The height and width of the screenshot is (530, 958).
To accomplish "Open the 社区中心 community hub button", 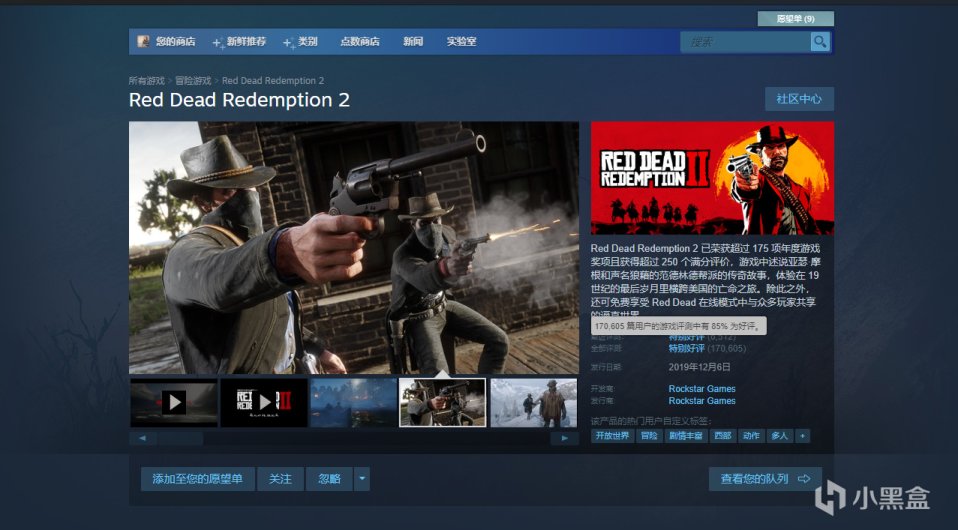I will tap(799, 98).
